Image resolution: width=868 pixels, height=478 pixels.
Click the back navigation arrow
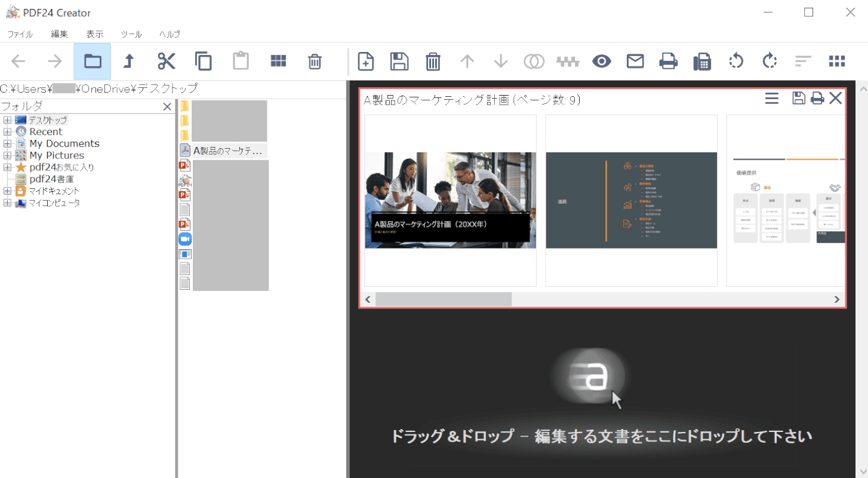click(x=19, y=61)
